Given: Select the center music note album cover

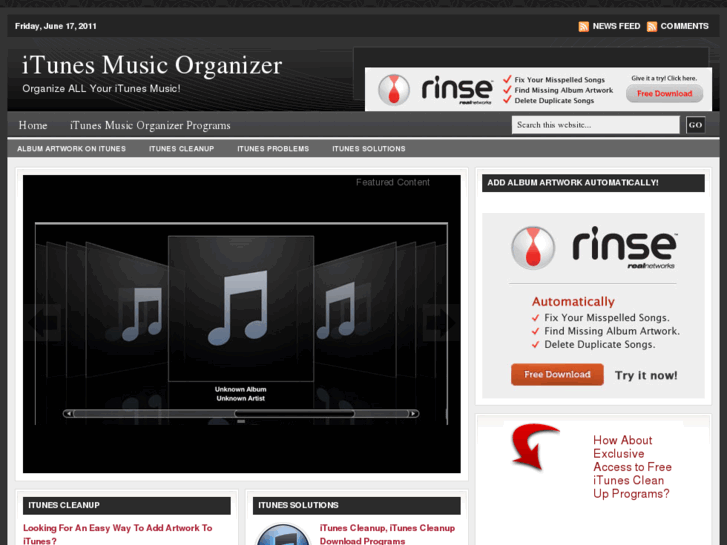Looking at the screenshot, I should 241,308.
